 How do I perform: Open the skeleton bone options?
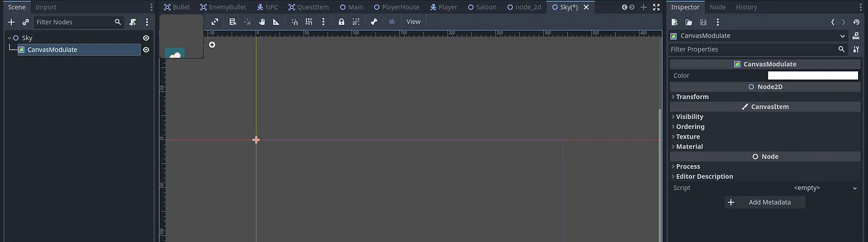point(374,22)
